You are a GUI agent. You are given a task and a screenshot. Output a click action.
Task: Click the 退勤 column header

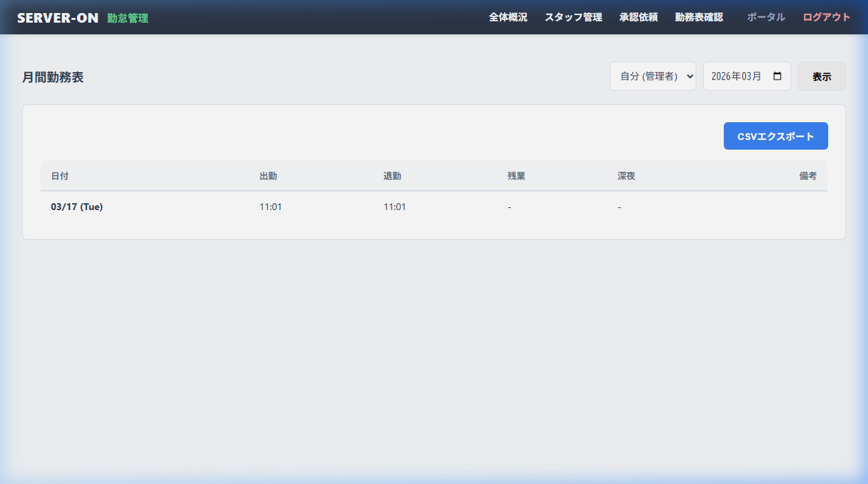392,176
